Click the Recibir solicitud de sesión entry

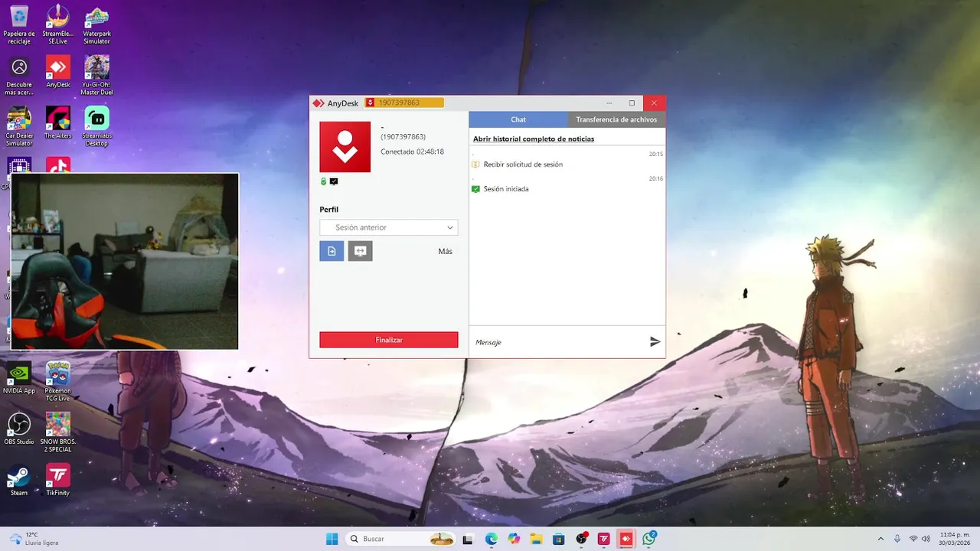[523, 165]
